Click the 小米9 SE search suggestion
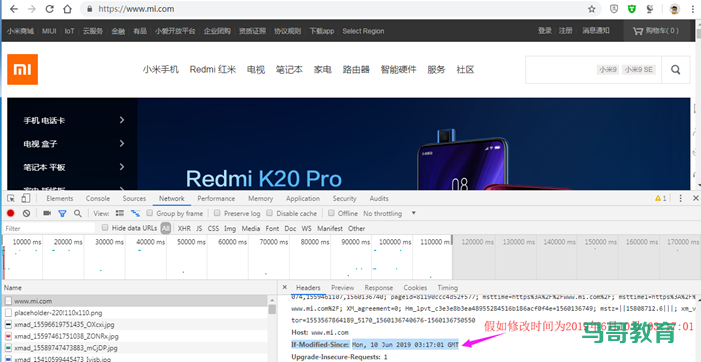 click(639, 69)
